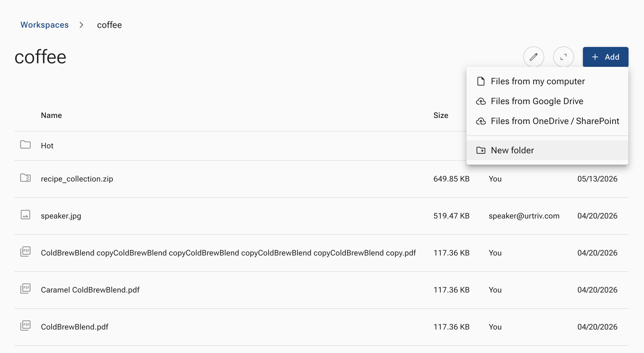Click speaker@urtriv.com owner cell
The image size is (644, 353).
click(524, 216)
